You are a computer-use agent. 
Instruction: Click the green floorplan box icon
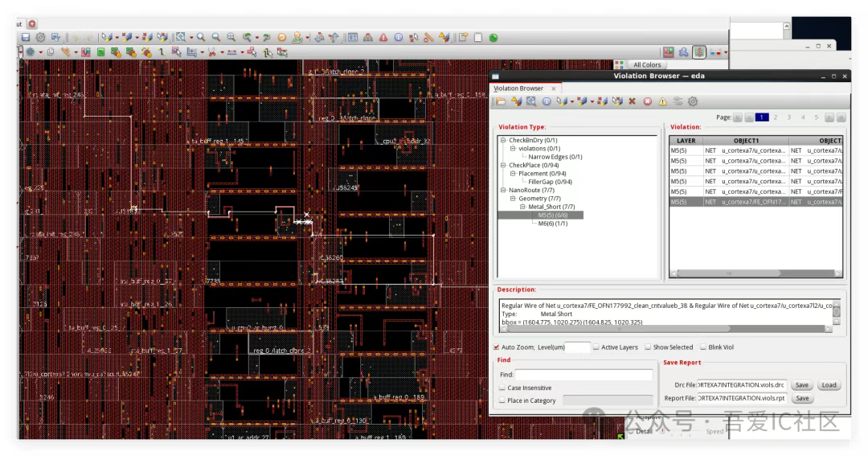point(100,52)
